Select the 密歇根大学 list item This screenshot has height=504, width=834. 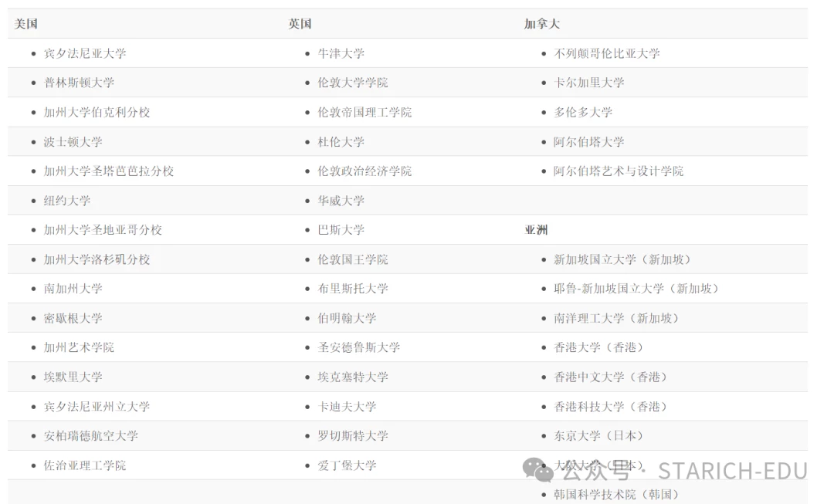pyautogui.click(x=73, y=319)
